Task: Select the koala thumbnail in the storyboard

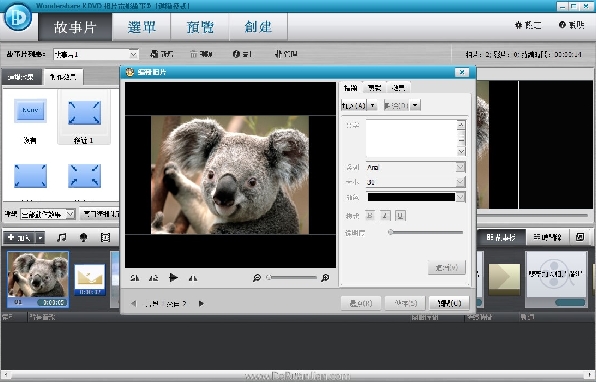Action: 38,279
